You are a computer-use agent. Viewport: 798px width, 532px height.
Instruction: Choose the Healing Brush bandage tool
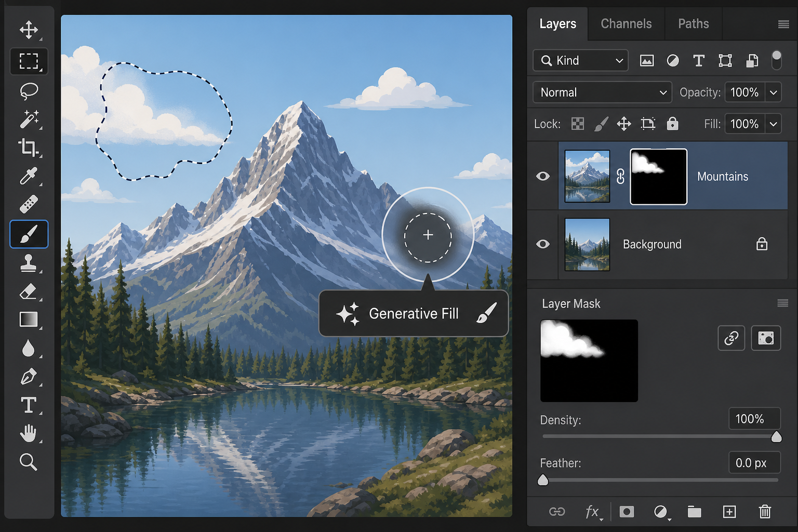point(29,204)
